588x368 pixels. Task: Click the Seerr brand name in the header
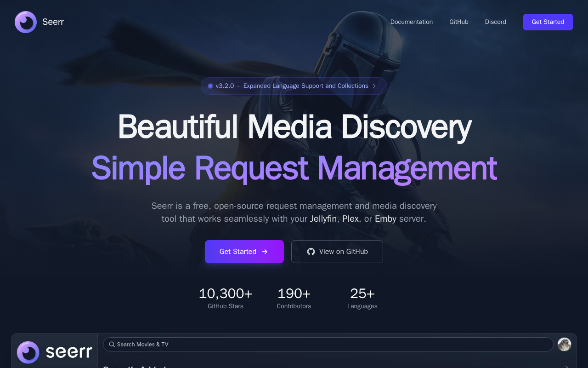53,22
